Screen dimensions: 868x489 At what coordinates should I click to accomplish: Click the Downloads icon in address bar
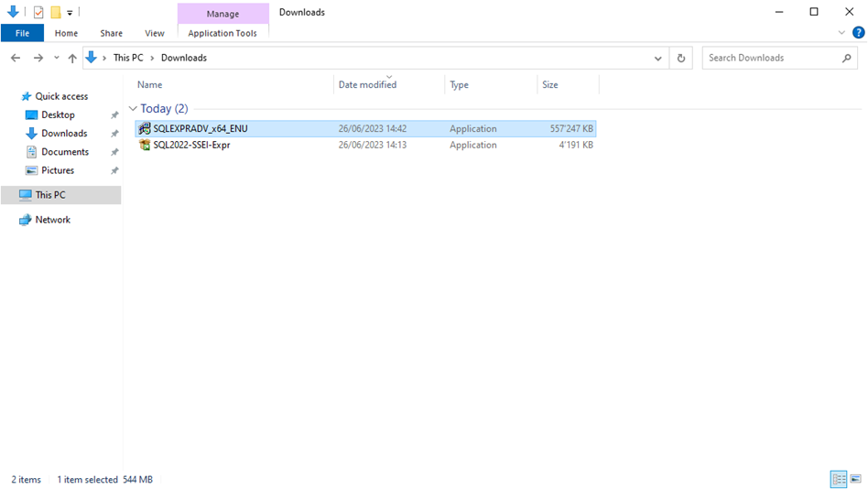[x=92, y=57]
